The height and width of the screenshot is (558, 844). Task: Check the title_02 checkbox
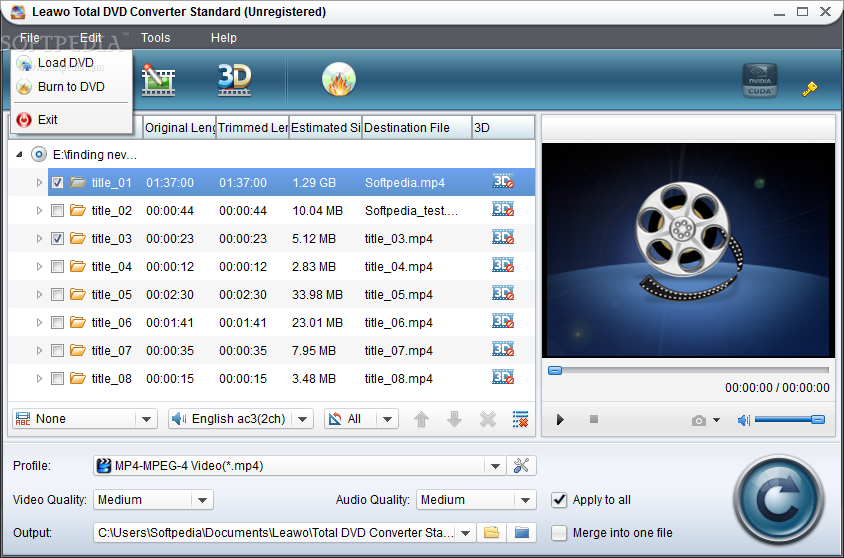coord(57,210)
